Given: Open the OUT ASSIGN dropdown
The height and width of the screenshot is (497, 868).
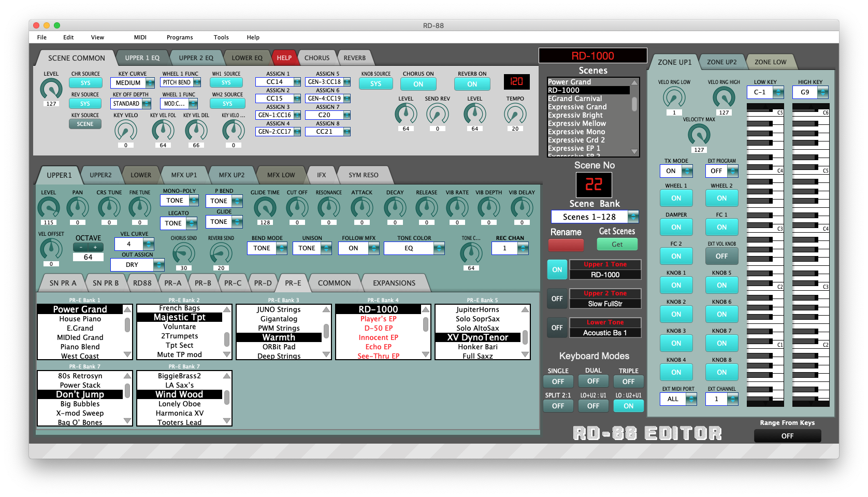Looking at the screenshot, I should 137,265.
